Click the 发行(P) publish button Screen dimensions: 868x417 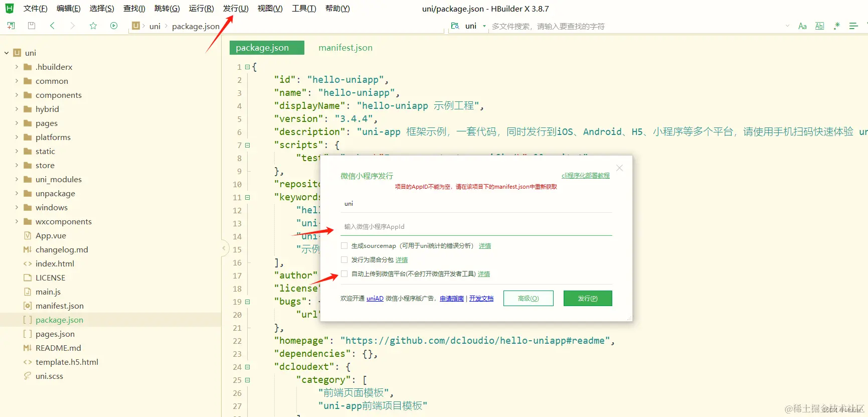[x=588, y=298]
